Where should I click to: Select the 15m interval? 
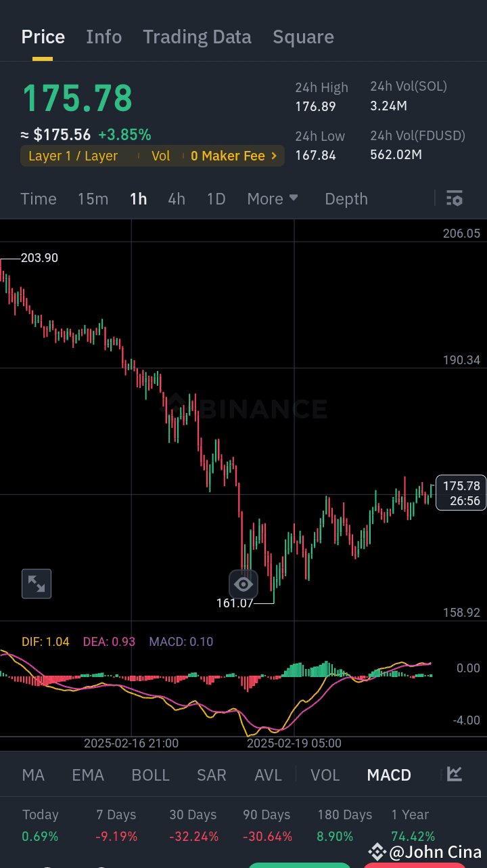[x=93, y=198]
